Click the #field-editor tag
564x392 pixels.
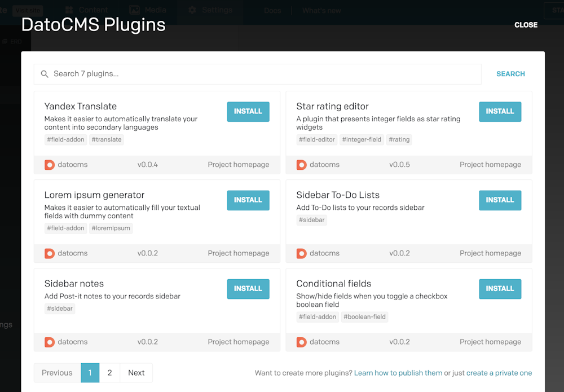317,139
